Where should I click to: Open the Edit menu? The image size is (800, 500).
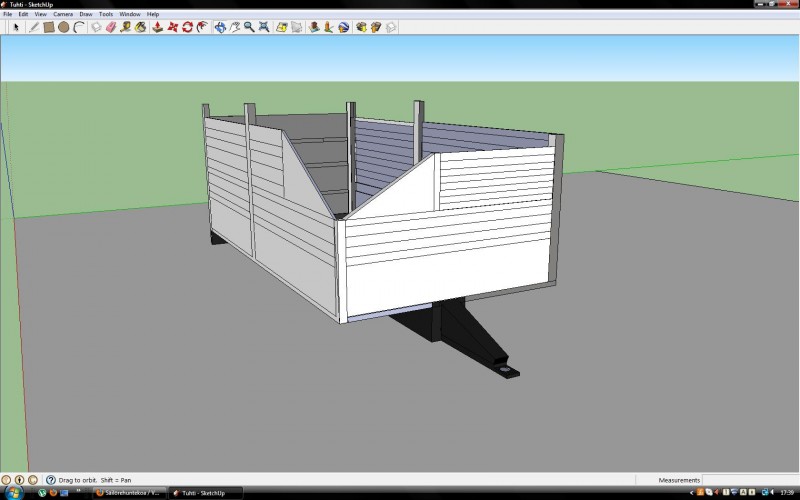click(x=23, y=14)
